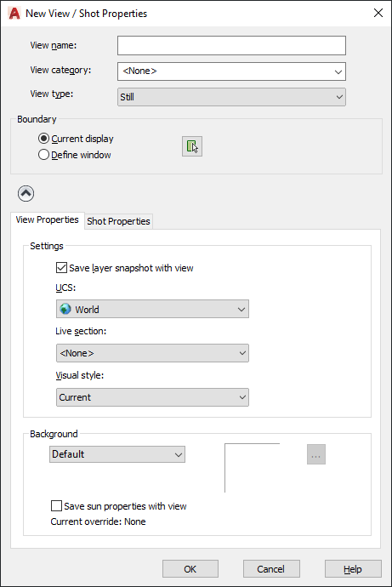Enable Save sun properties with view

(x=56, y=506)
